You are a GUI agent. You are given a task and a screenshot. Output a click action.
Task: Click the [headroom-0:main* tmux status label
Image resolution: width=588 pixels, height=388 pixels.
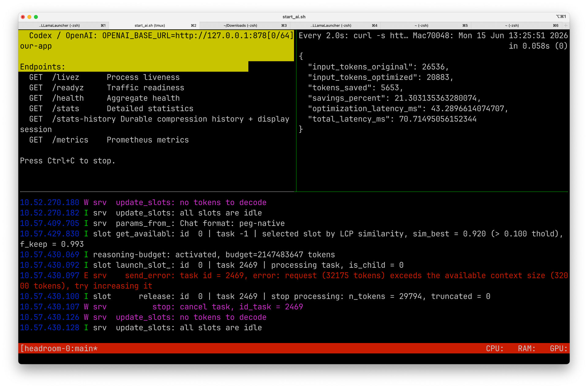[x=59, y=348]
